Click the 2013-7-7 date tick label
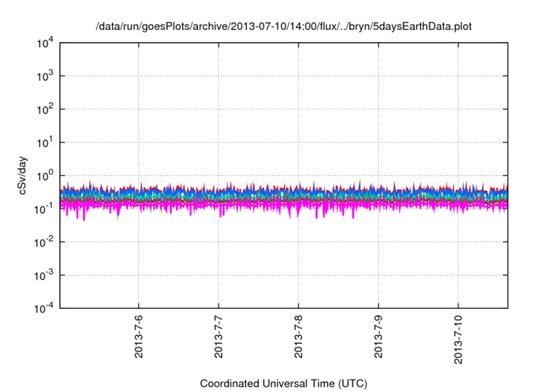 tap(219, 336)
